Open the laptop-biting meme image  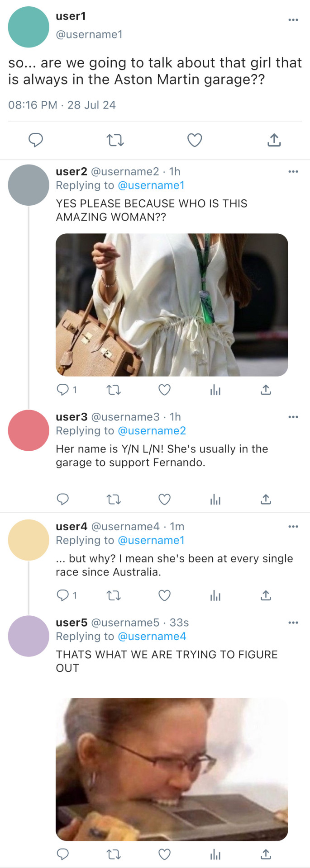172,769
